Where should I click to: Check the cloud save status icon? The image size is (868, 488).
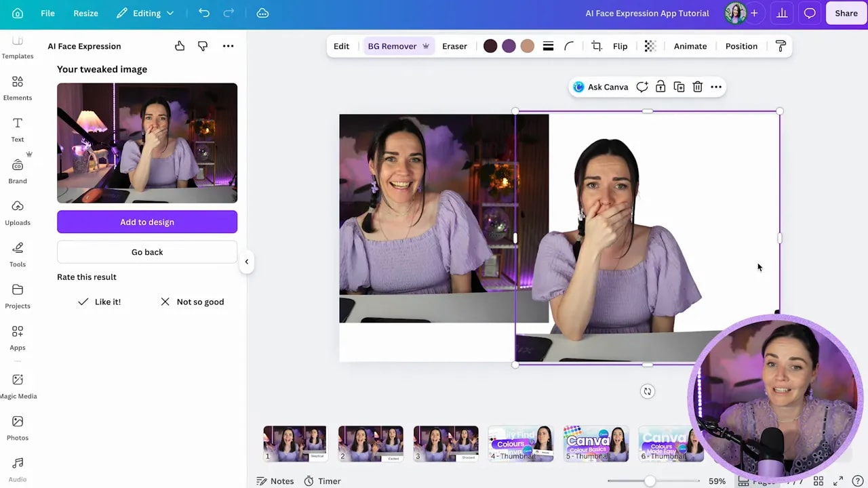click(x=262, y=13)
